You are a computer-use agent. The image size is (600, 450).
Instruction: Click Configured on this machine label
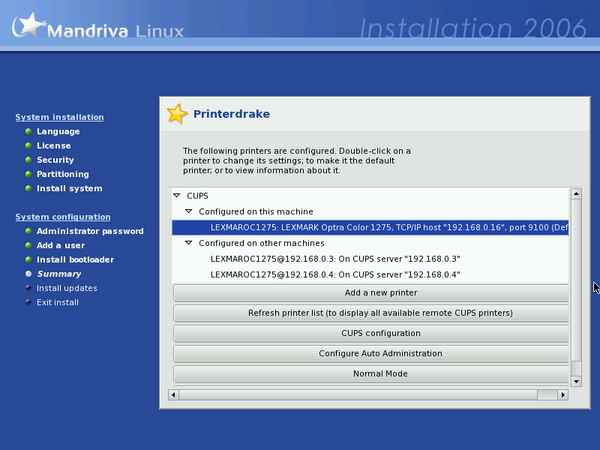pyautogui.click(x=256, y=212)
